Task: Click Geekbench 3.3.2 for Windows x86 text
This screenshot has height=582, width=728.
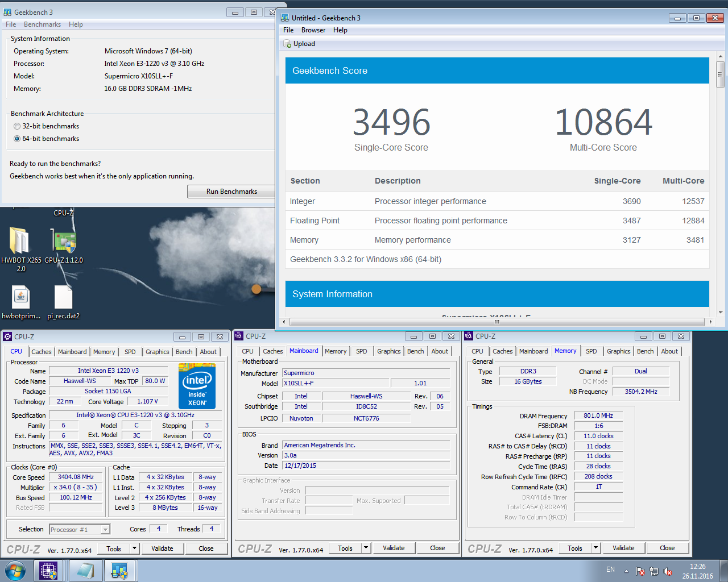Action: click(366, 259)
